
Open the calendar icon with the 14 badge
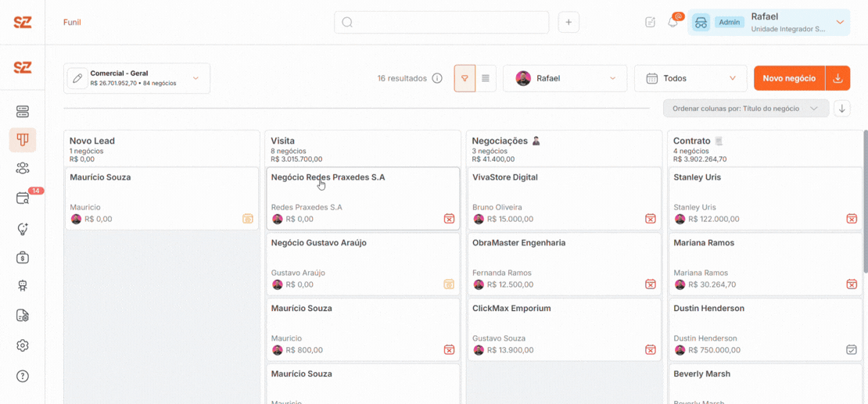[x=23, y=198]
